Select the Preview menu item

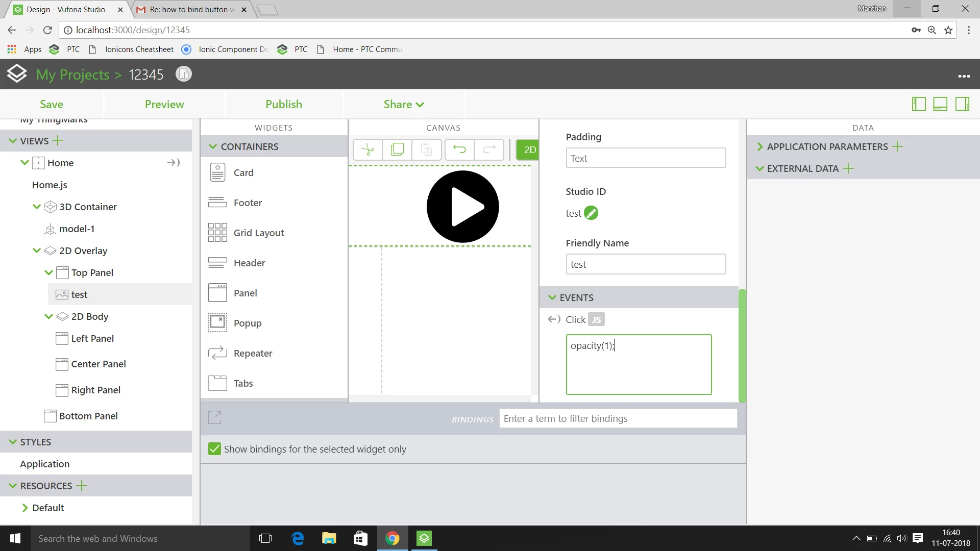(x=164, y=104)
